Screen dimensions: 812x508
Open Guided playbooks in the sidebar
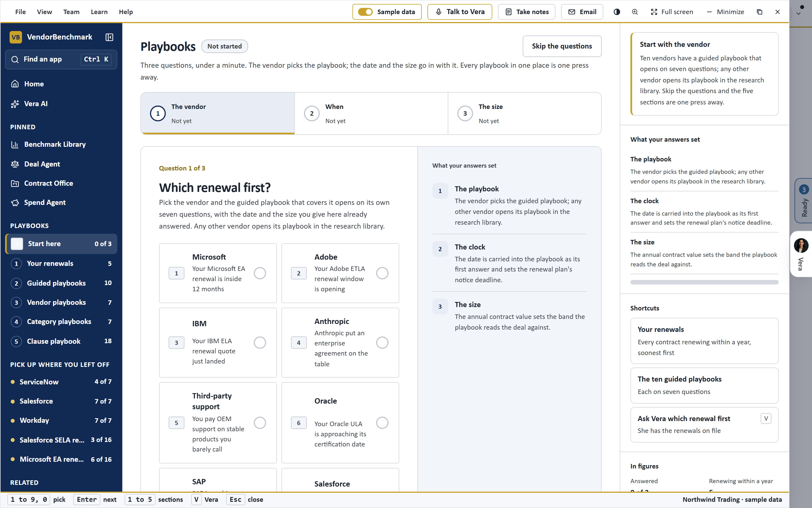click(61, 283)
